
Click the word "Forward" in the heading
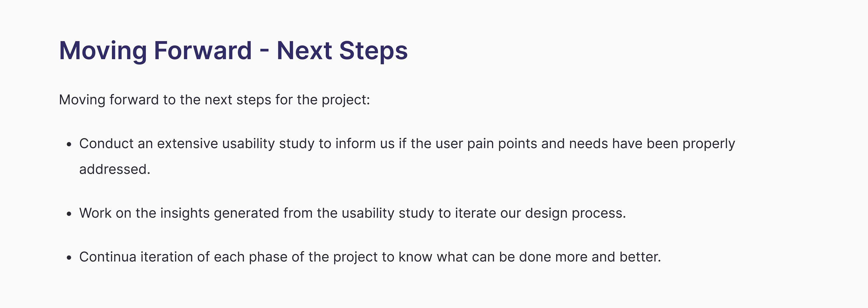(x=203, y=51)
